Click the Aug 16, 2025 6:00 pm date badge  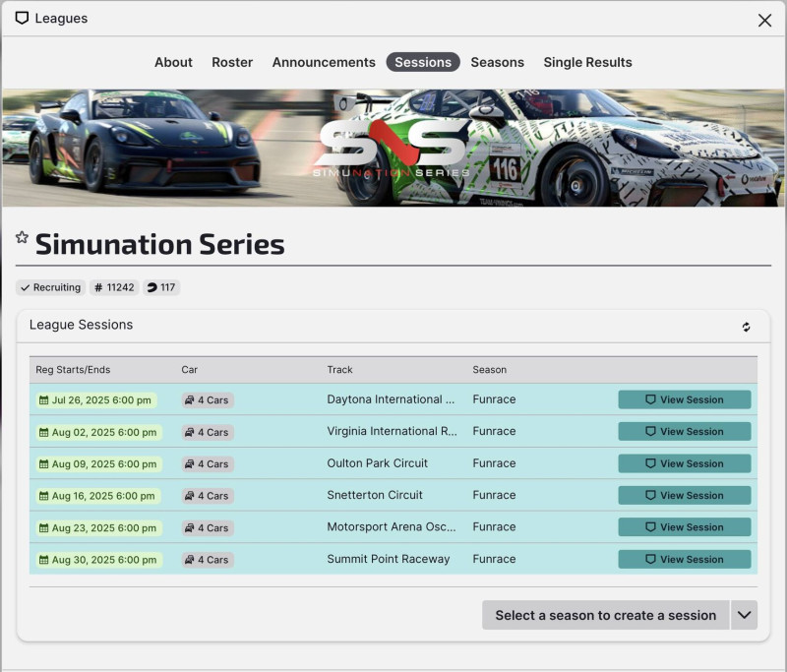(97, 496)
